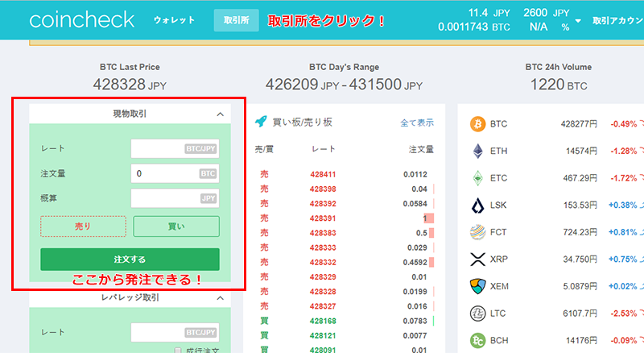The image size is (644, 353).
Task: Select 買い order type
Action: click(x=176, y=226)
